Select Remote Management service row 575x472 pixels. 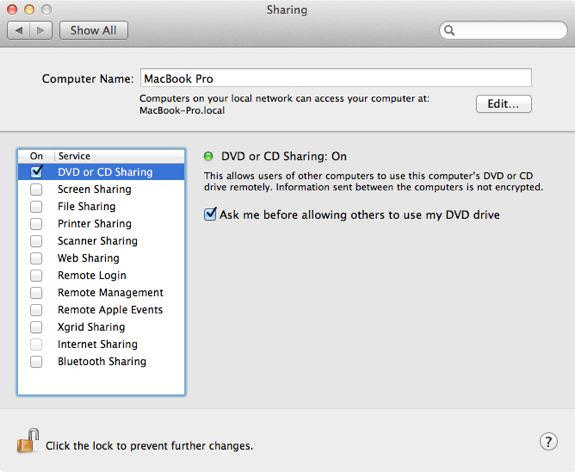coord(101,293)
